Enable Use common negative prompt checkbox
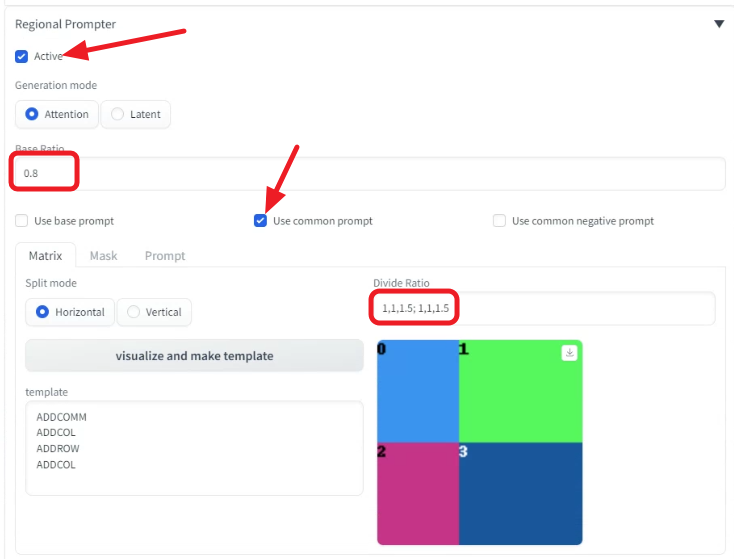 tap(499, 221)
